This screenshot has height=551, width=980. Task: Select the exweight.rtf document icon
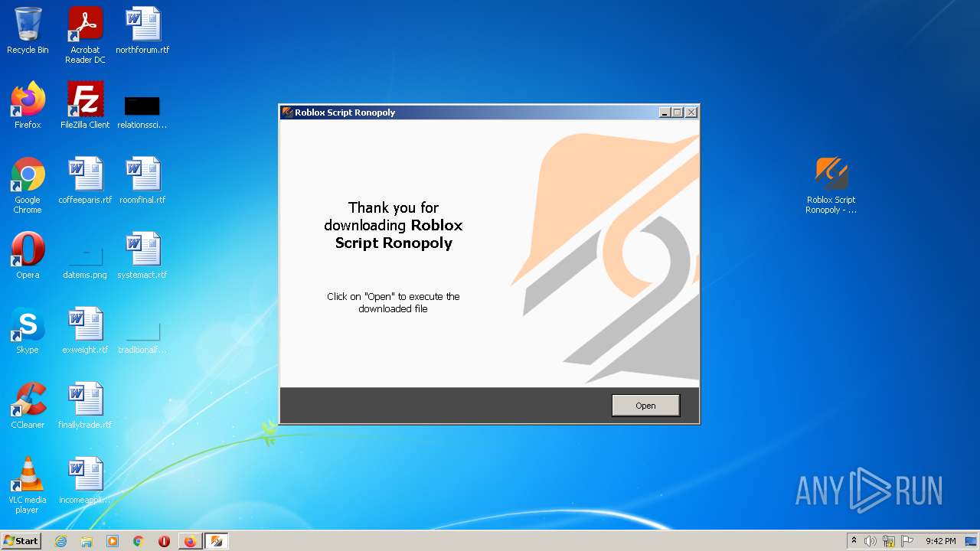pos(85,331)
